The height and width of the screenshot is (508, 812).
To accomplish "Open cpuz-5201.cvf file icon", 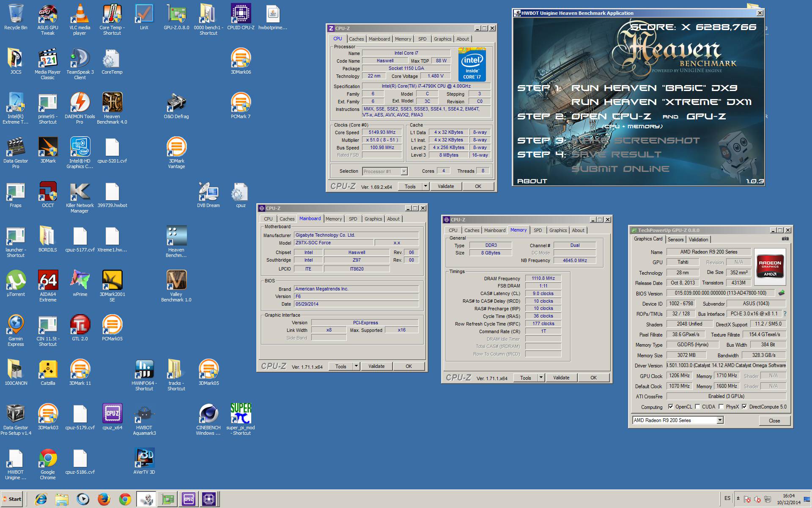I will [112, 150].
